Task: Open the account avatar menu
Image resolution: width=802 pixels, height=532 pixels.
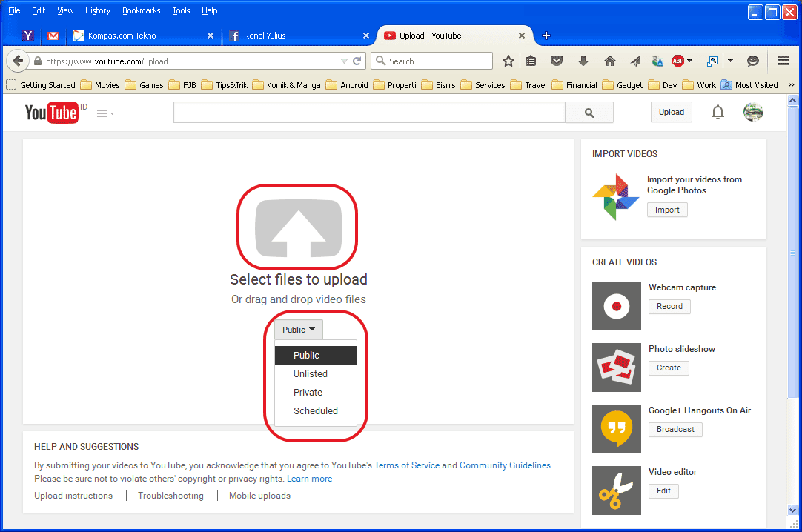Action: pyautogui.click(x=753, y=112)
